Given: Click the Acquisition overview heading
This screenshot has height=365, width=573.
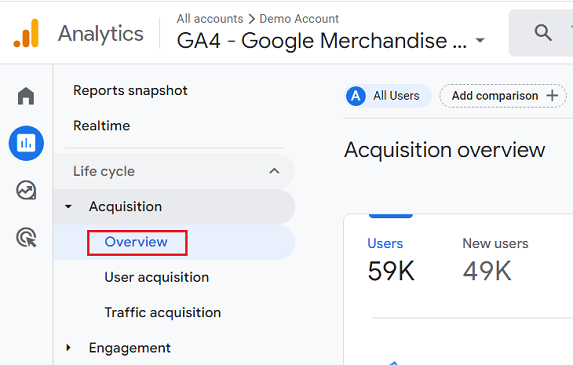Looking at the screenshot, I should [x=444, y=150].
